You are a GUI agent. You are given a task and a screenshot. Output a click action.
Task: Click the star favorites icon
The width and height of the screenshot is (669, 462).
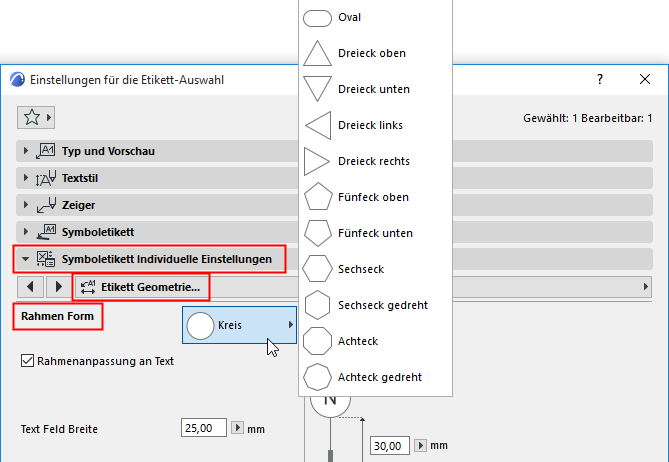click(31, 117)
